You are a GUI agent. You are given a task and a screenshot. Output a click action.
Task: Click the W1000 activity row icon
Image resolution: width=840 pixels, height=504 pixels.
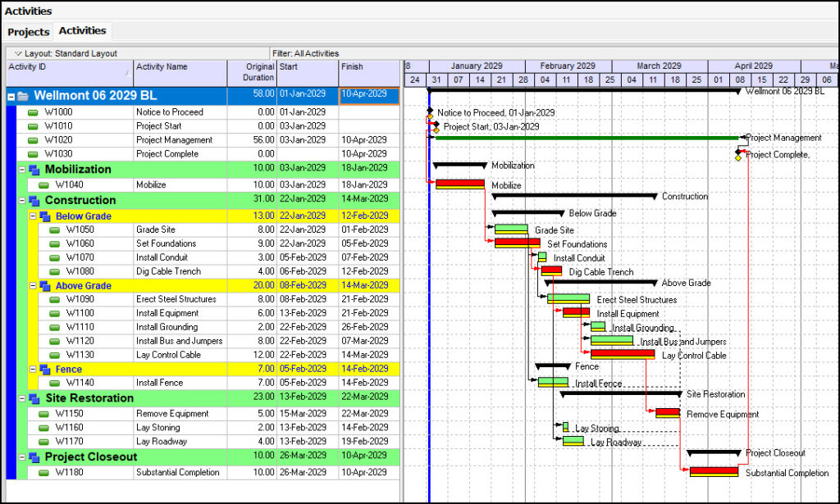(x=33, y=112)
